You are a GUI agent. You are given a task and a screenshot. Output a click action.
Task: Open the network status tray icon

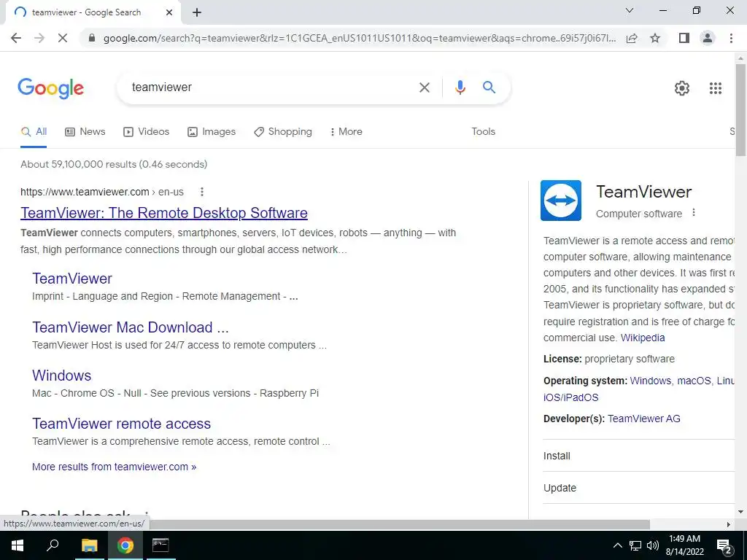635,545
